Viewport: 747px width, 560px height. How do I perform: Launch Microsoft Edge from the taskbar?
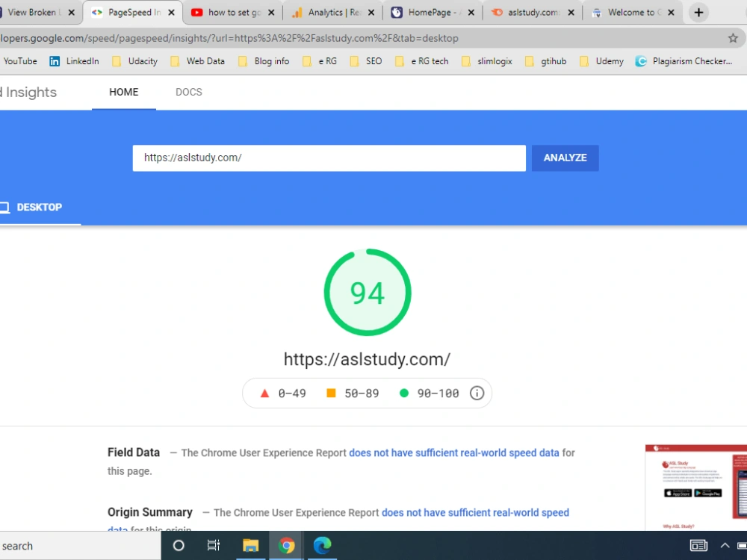(x=323, y=546)
